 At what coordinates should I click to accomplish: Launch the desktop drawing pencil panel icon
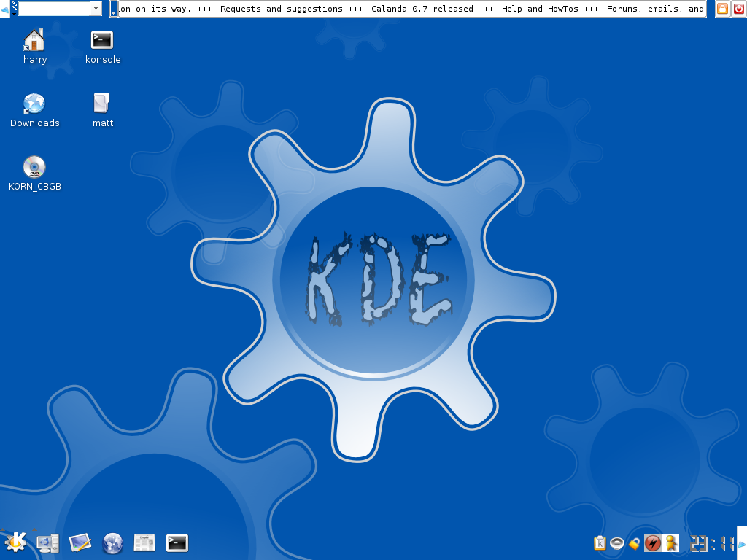pos(80,542)
